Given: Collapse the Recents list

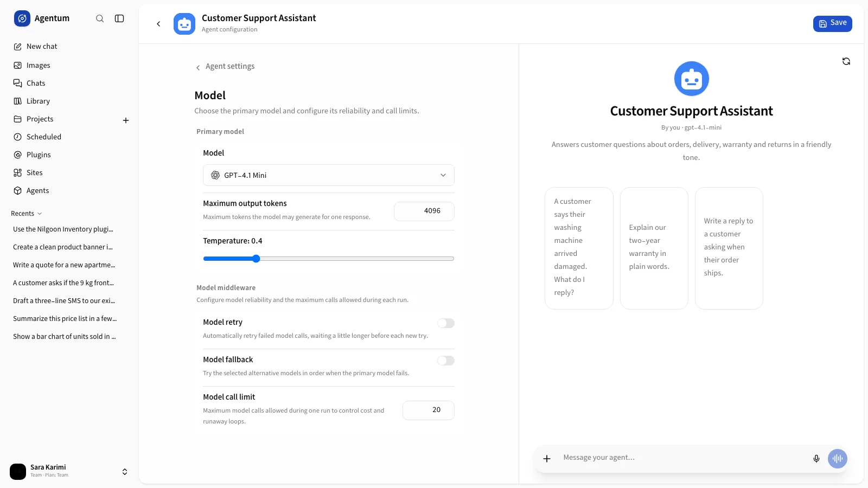Looking at the screenshot, I should [27, 214].
